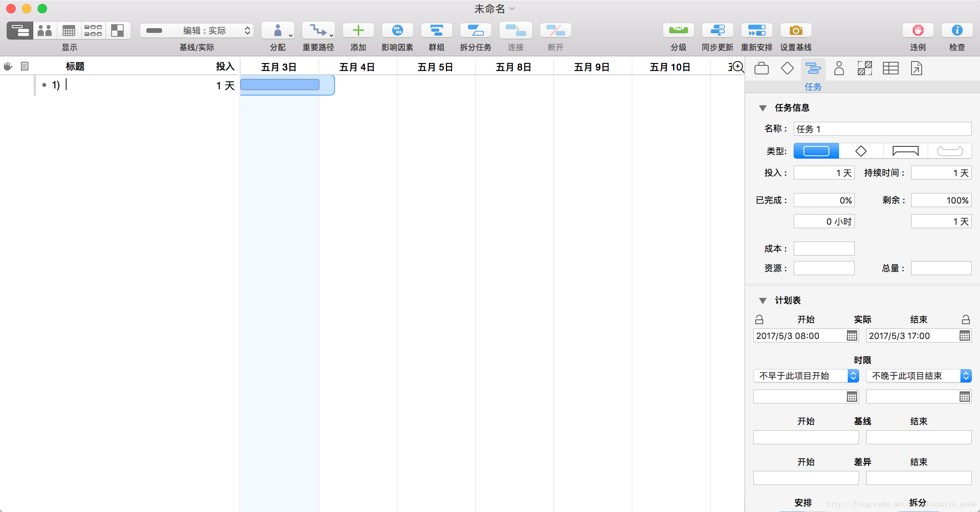The image size is (980, 512).
Task: Click the 拆分任务 split task icon
Action: pyautogui.click(x=476, y=30)
